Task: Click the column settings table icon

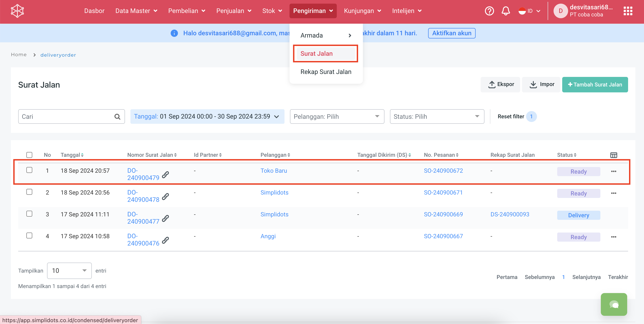Action: [x=614, y=155]
